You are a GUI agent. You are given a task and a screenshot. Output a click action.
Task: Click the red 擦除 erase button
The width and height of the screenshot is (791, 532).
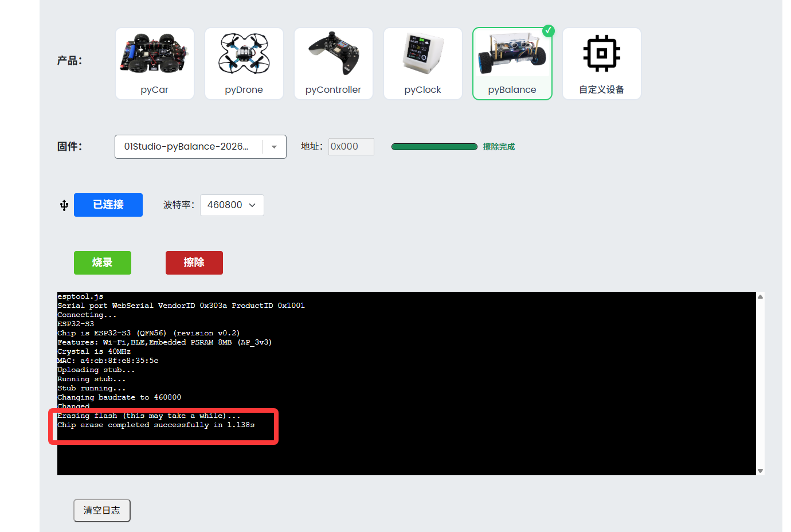point(194,263)
